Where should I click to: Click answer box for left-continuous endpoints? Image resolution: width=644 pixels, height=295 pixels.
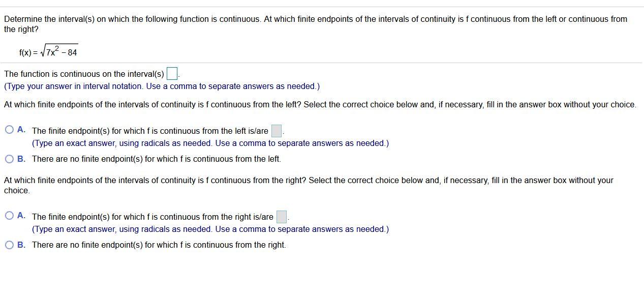(x=276, y=131)
